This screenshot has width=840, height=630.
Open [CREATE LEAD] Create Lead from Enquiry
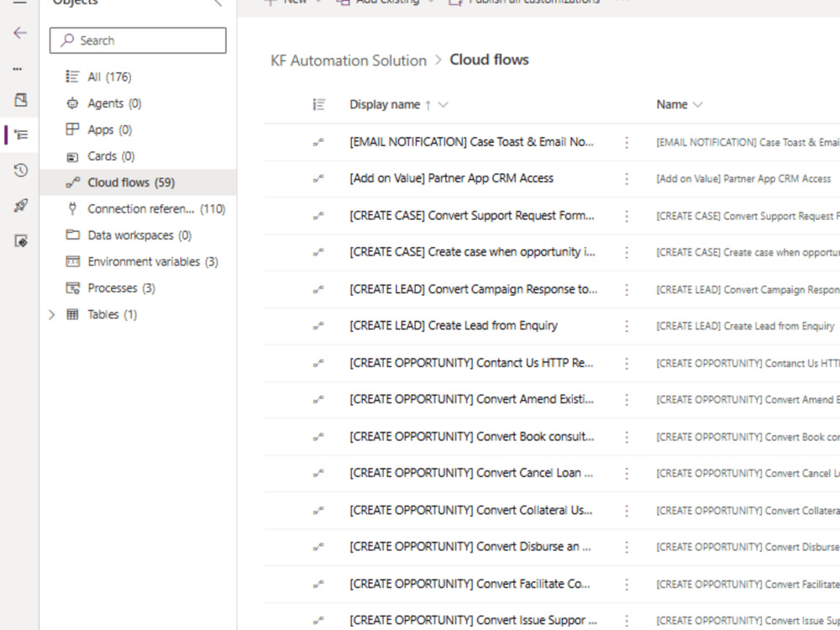tap(454, 326)
